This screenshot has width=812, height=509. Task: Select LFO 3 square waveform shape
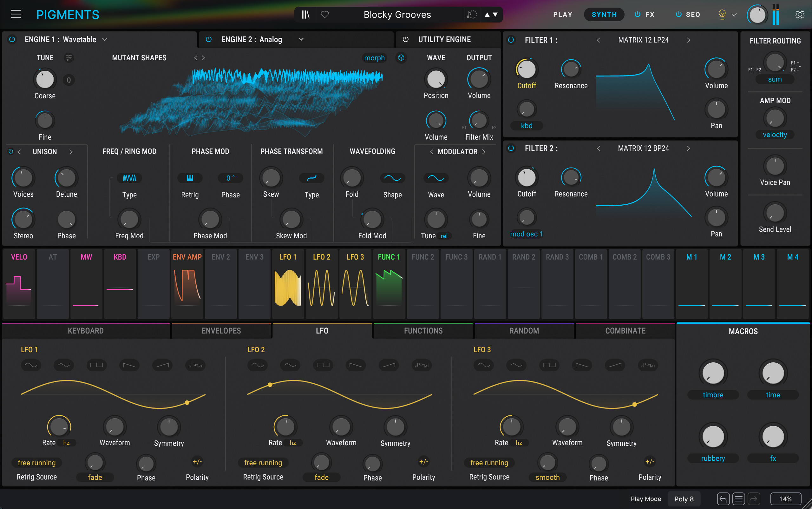tap(549, 365)
